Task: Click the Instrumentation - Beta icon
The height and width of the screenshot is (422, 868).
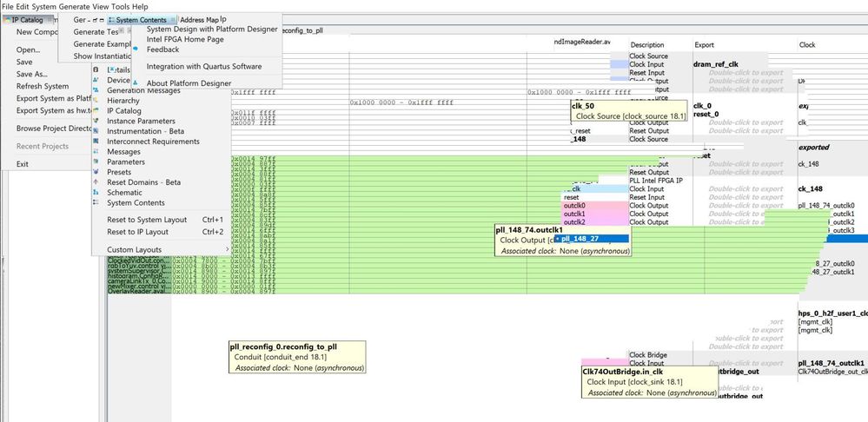Action: pos(97,131)
